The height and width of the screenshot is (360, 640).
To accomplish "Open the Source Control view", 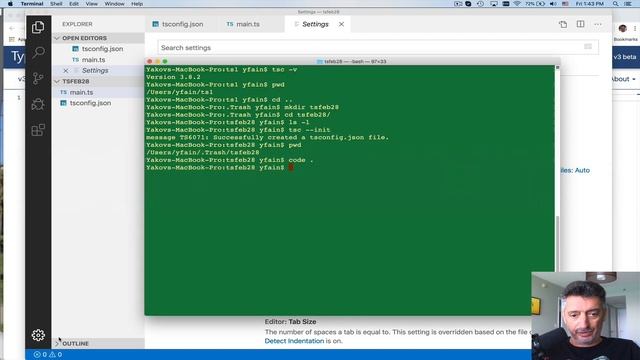I will coord(38,78).
